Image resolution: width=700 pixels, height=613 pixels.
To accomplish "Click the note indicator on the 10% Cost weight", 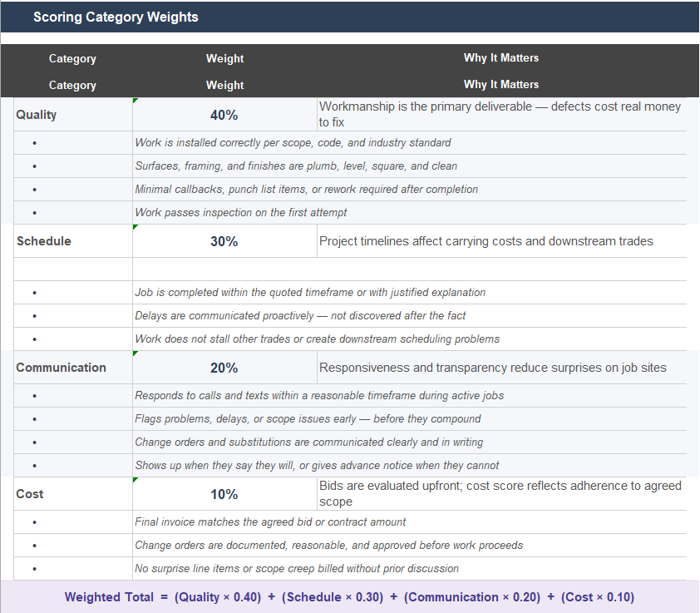I will (136, 480).
